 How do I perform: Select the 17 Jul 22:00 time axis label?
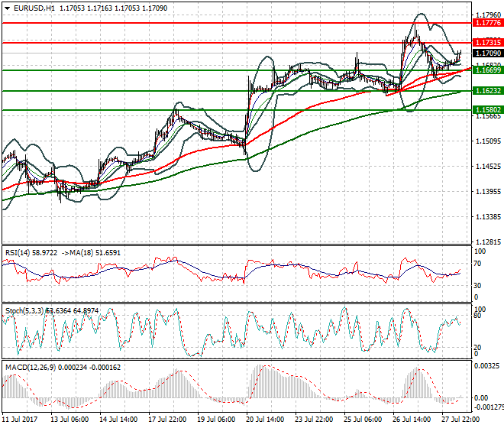tap(167, 420)
